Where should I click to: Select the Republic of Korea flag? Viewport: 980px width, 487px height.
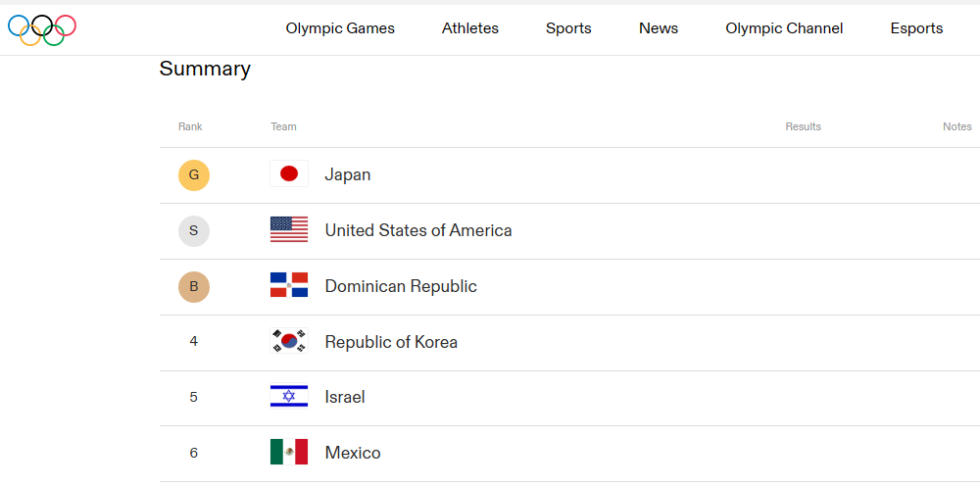coord(289,341)
